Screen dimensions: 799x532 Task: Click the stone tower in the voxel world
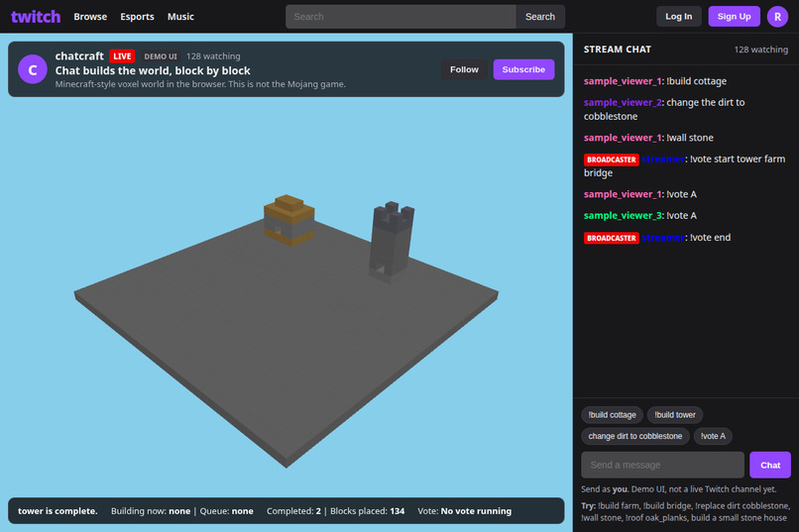click(x=392, y=242)
